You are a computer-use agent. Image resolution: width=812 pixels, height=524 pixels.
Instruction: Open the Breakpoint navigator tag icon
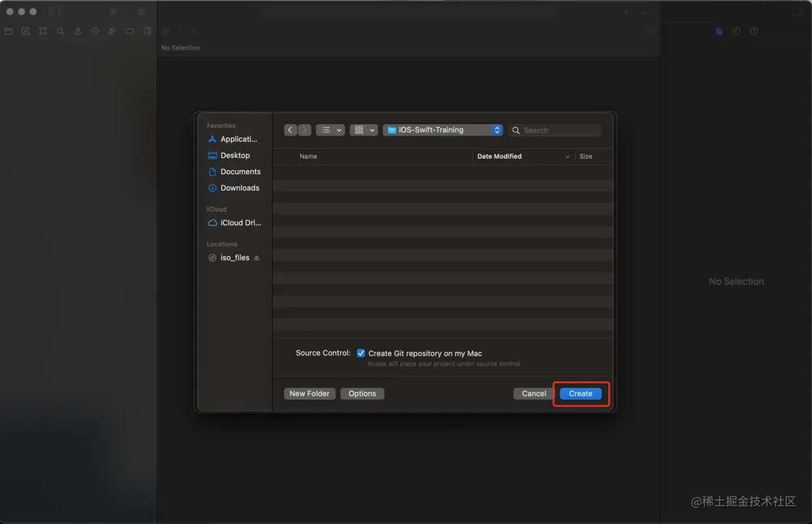[x=130, y=31]
